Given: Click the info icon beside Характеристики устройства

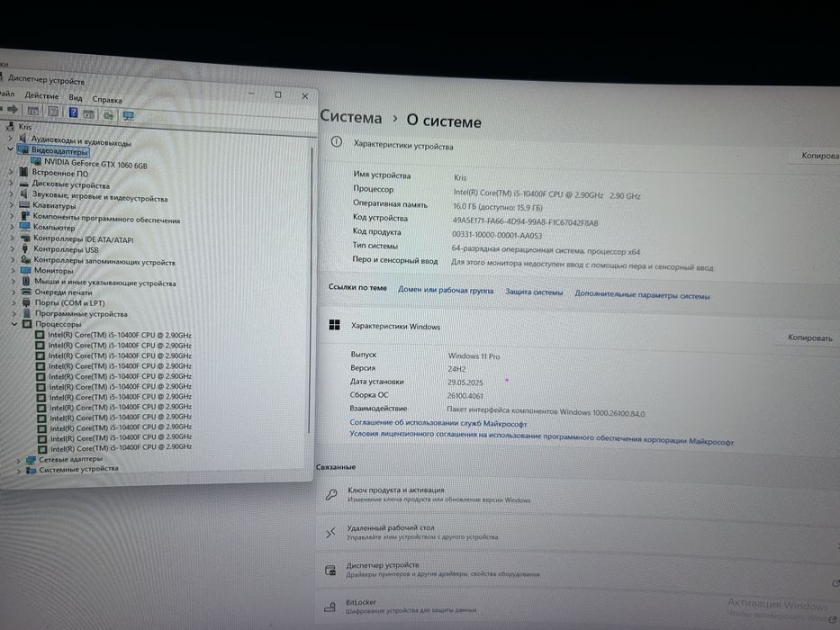Looking at the screenshot, I should [337, 142].
